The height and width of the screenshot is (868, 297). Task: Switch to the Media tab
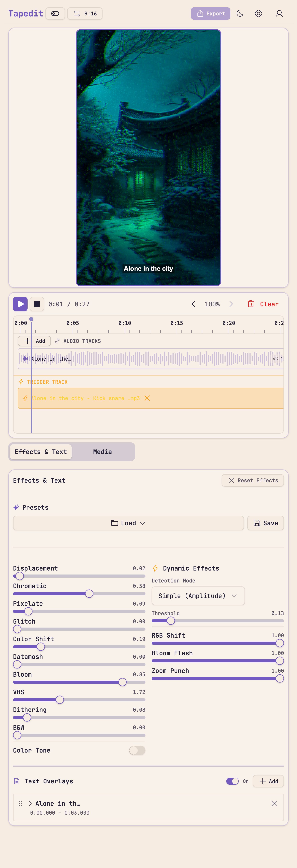pyautogui.click(x=102, y=452)
